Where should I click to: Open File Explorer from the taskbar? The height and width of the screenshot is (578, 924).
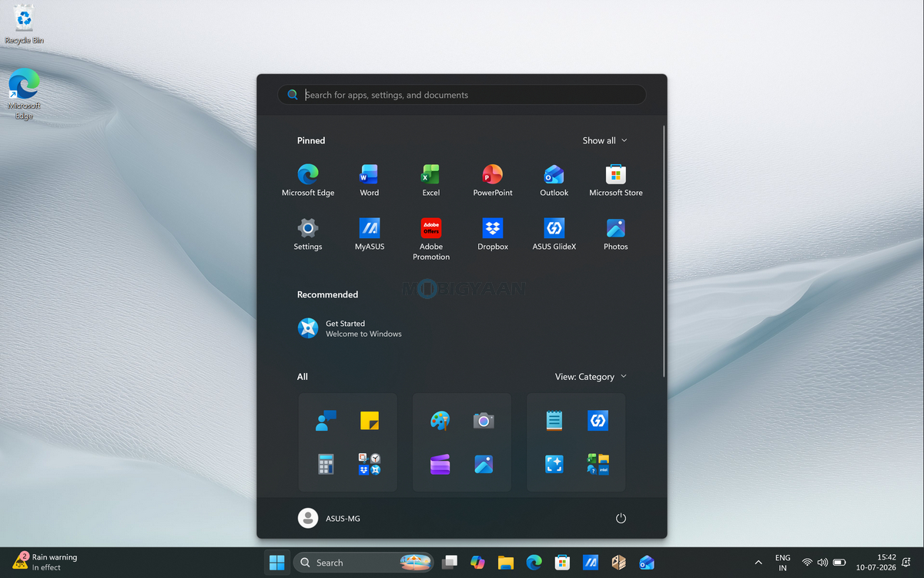pyautogui.click(x=506, y=563)
